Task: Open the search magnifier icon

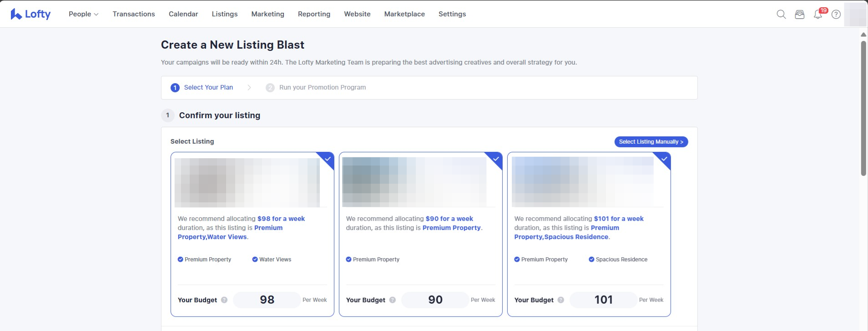Action: 781,15
